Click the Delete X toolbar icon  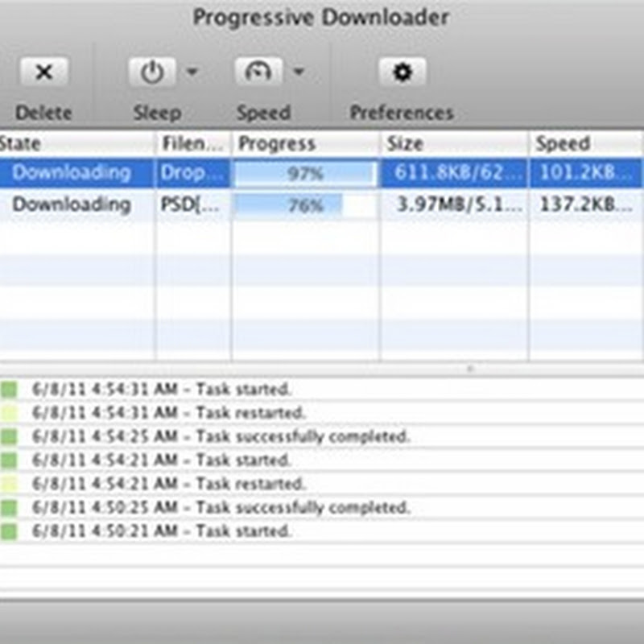coord(44,72)
